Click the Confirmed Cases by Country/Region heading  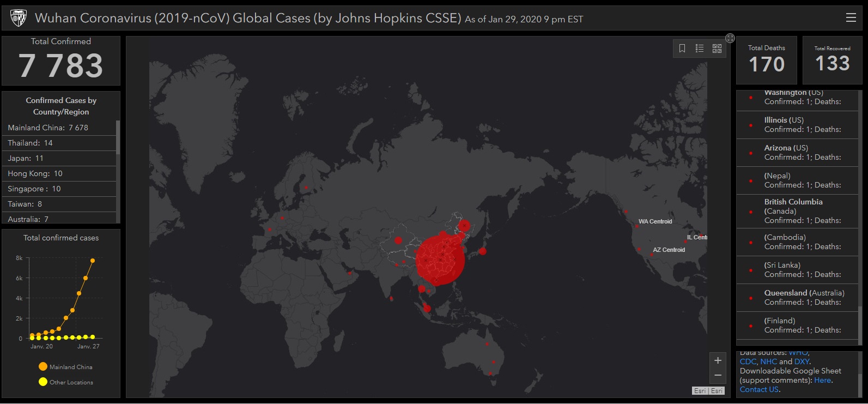click(x=61, y=106)
